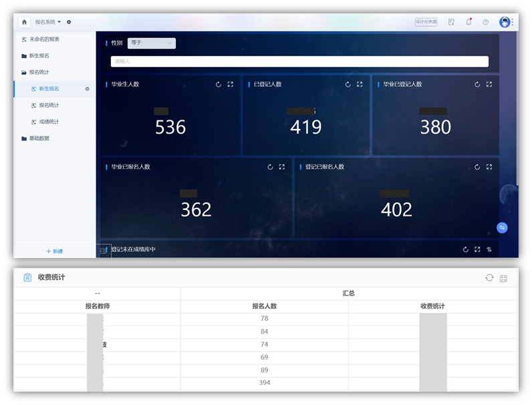Expand the 收费统计 table fullscreen
The height and width of the screenshot is (405, 532).
(x=503, y=279)
